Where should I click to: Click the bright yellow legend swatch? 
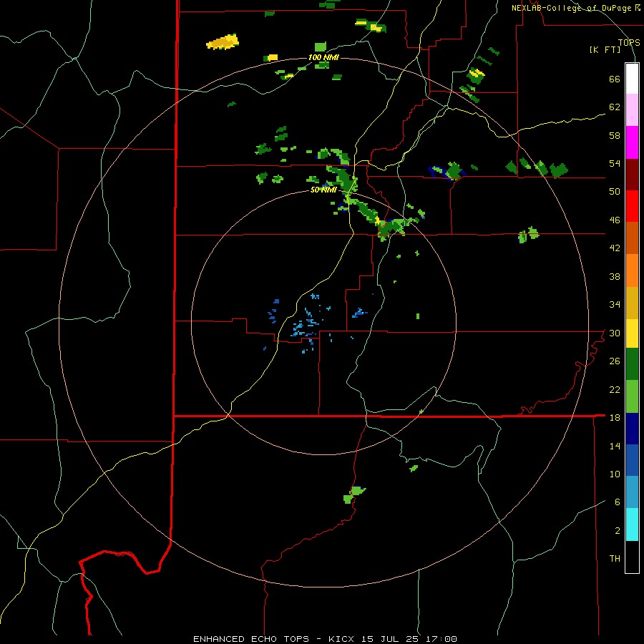click(632, 333)
